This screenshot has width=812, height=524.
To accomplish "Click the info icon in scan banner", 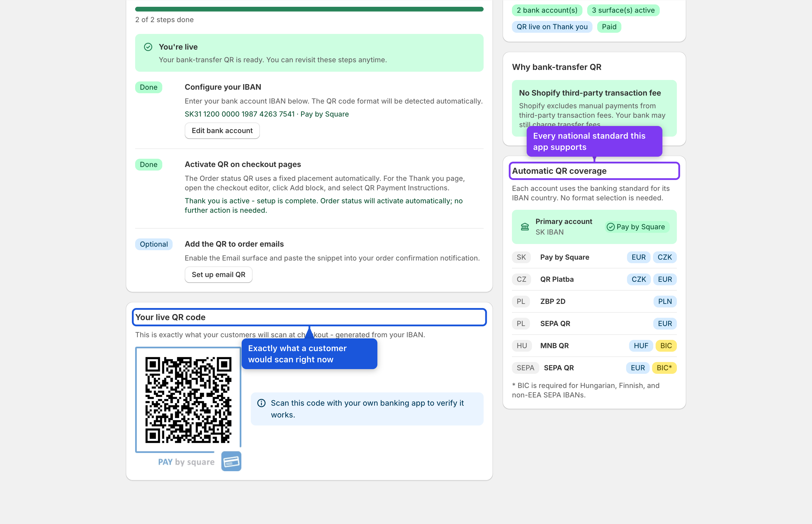I will pyautogui.click(x=261, y=403).
